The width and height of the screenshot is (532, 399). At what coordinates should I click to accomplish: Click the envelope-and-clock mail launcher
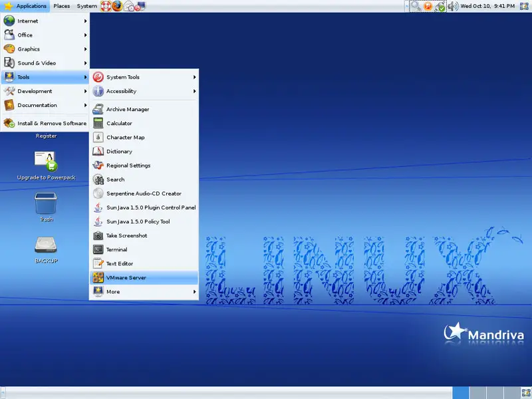pyautogui.click(x=129, y=6)
